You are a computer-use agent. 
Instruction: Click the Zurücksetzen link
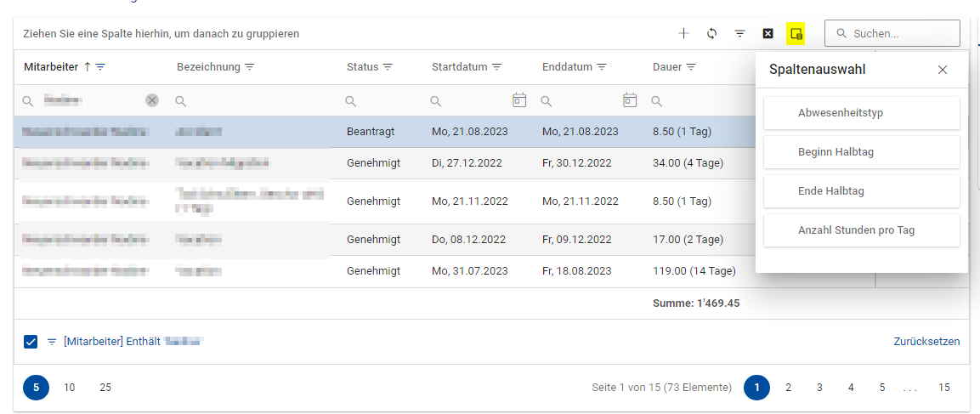pyautogui.click(x=926, y=342)
